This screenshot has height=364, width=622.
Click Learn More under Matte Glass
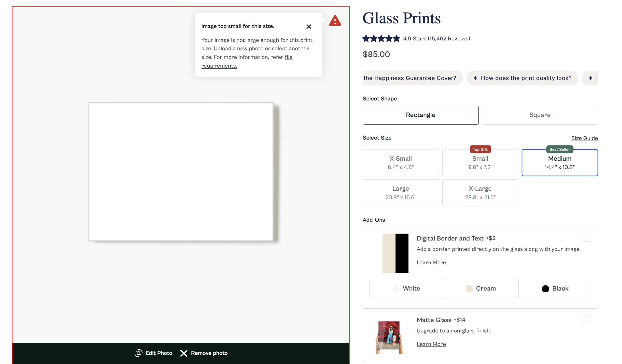(431, 344)
